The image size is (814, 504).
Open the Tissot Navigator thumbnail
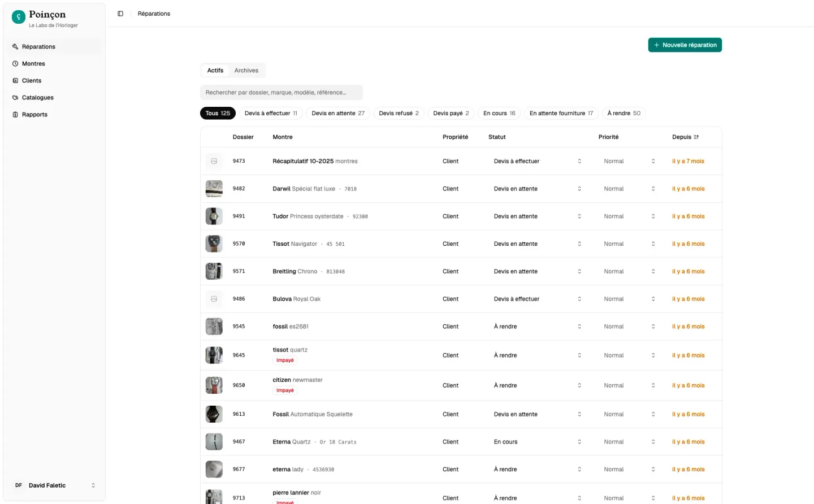(x=214, y=244)
